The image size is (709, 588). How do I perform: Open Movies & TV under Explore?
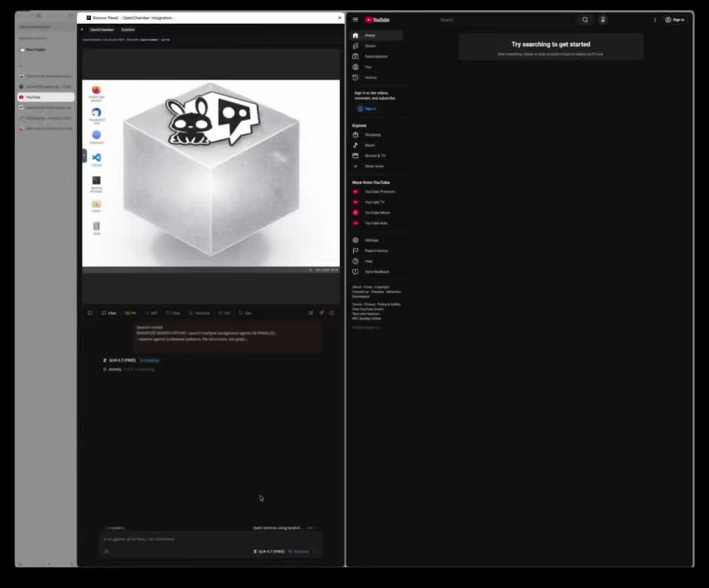376,156
